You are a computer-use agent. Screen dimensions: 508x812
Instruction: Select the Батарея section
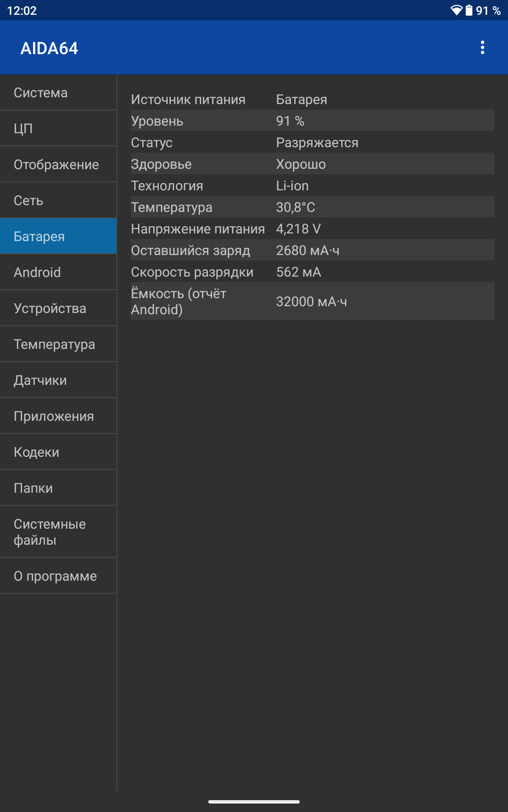58,236
